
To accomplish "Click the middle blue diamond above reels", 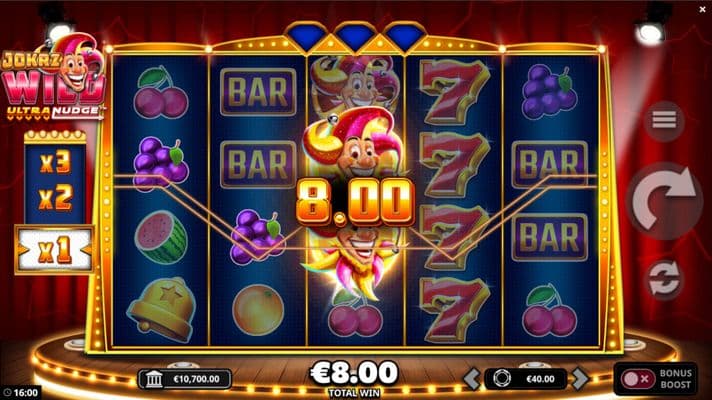I will pyautogui.click(x=355, y=35).
